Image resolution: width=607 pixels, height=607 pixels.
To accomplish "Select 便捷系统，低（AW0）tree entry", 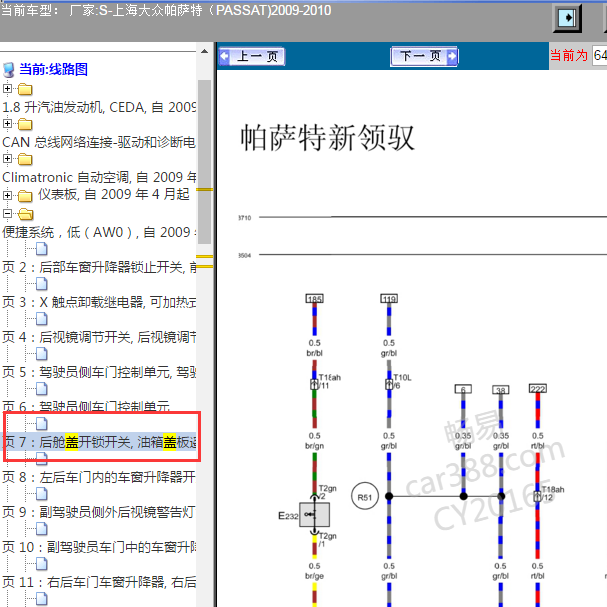I will click(99, 232).
